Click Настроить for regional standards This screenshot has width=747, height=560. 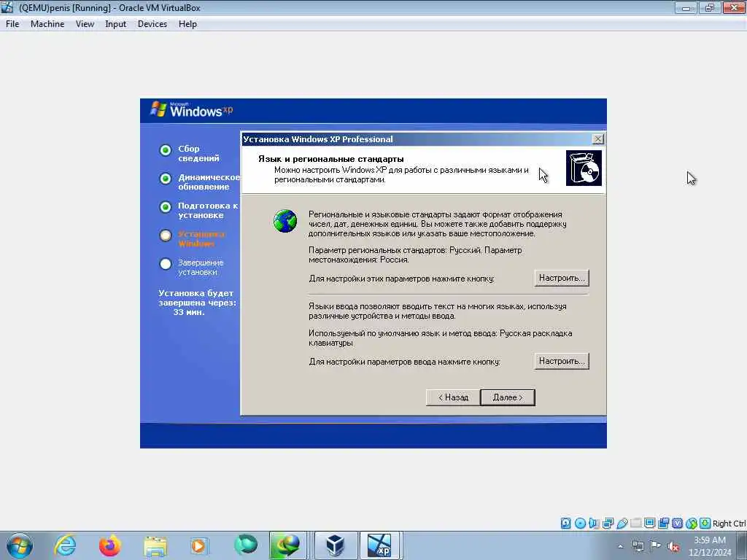tap(562, 278)
